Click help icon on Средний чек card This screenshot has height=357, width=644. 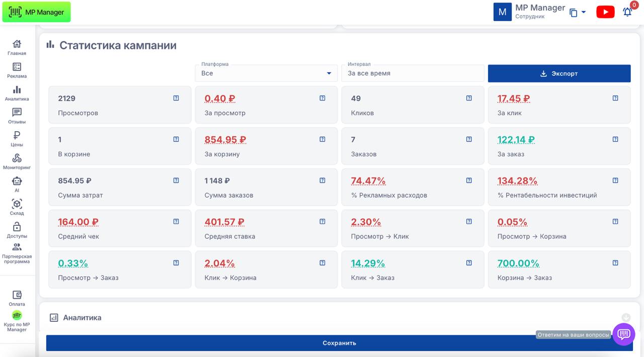click(176, 222)
